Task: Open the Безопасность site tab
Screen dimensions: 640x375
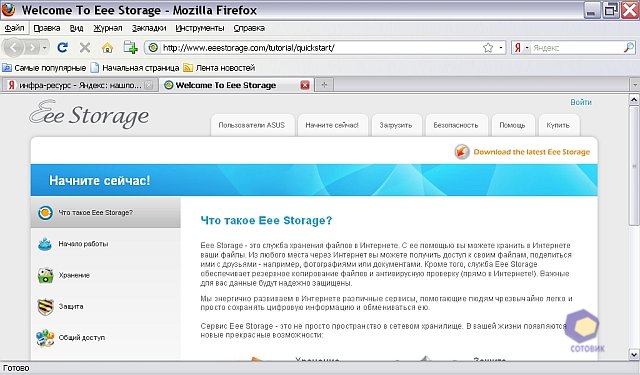Action: click(x=456, y=125)
